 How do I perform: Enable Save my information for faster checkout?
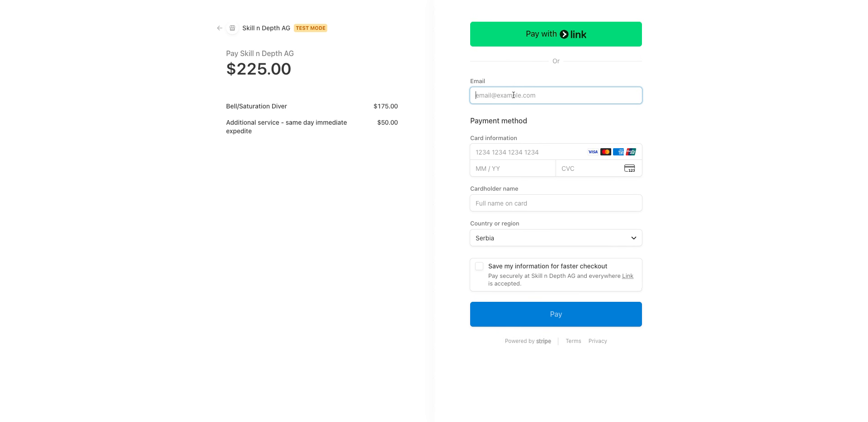[479, 266]
